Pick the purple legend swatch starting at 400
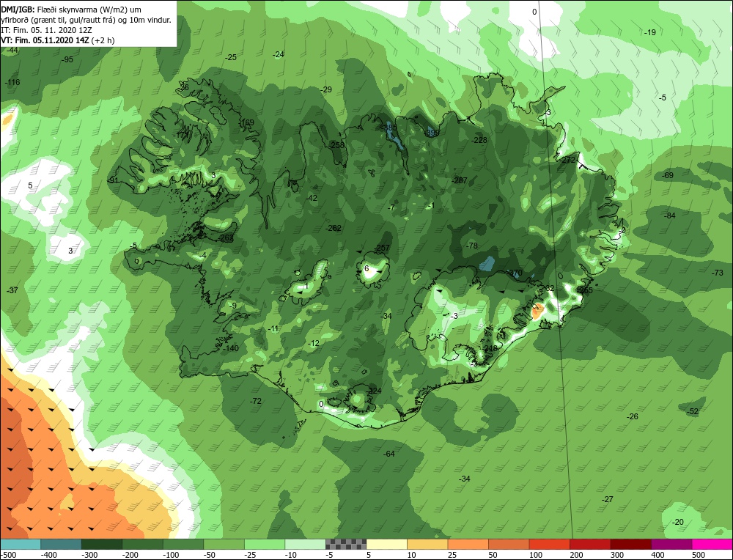This screenshot has height=560, width=733. tap(671, 544)
